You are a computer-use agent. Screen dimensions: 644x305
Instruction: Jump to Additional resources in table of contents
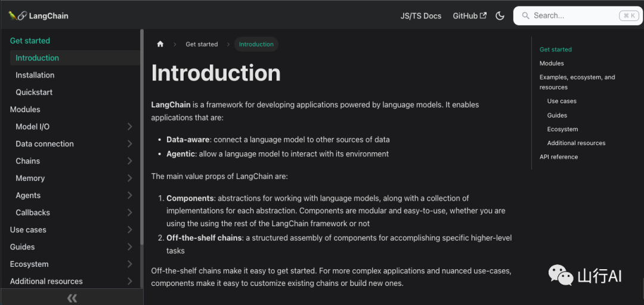tap(576, 143)
